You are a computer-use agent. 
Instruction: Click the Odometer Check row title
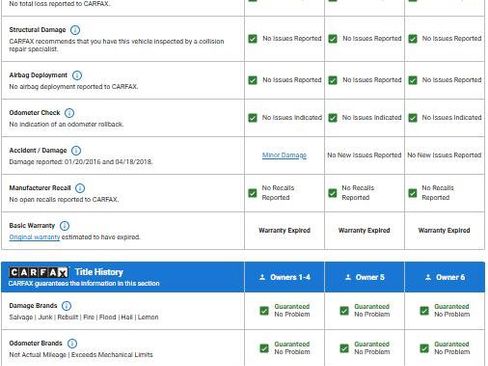click(35, 113)
